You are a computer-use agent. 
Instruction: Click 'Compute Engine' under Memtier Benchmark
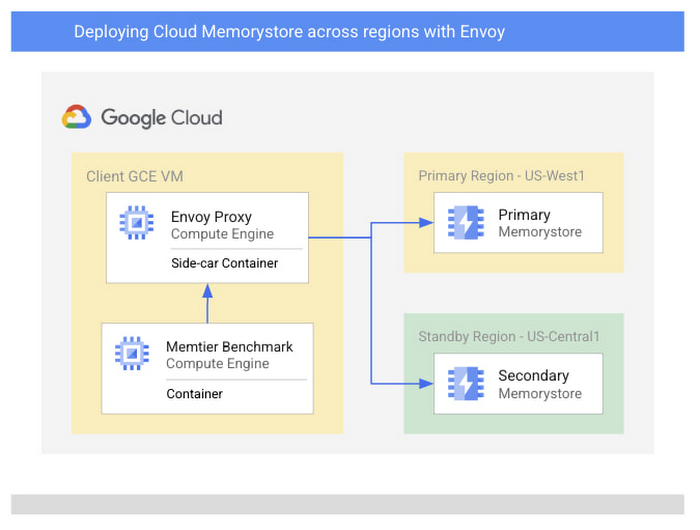coord(217,363)
